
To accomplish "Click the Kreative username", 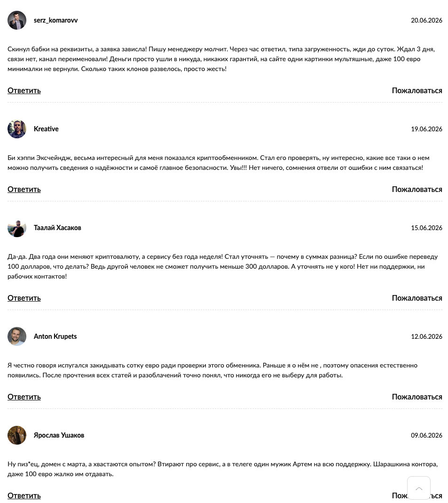I will pos(46,129).
